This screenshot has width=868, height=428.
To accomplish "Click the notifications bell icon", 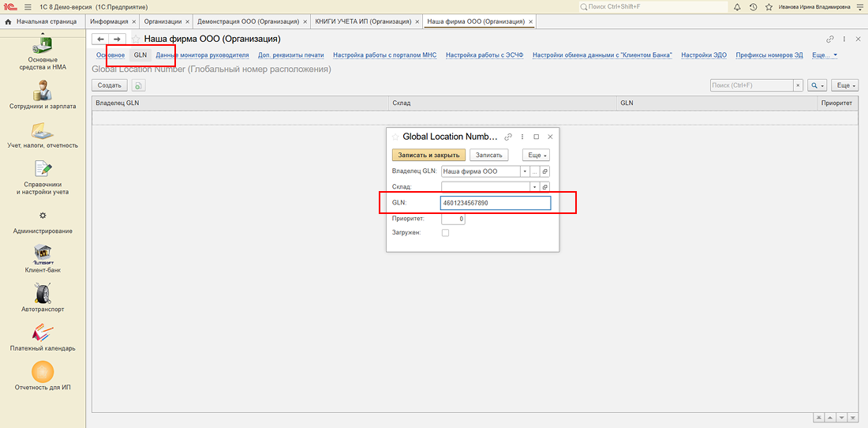I will click(x=737, y=6).
